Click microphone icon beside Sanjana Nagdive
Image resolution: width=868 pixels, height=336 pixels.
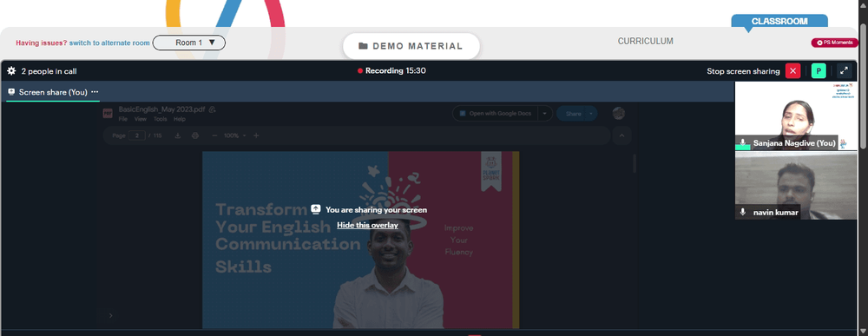[744, 142]
